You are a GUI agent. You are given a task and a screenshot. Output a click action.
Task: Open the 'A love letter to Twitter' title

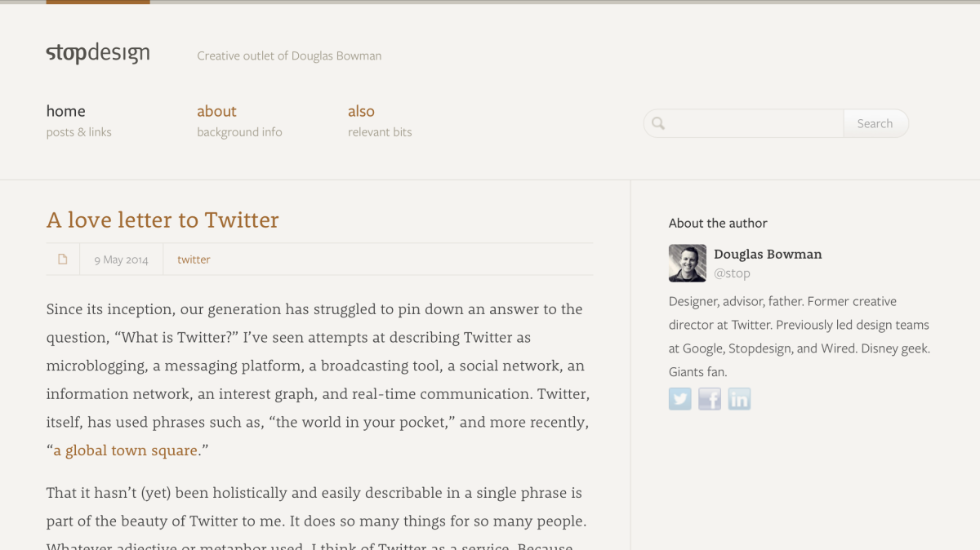[x=163, y=220]
